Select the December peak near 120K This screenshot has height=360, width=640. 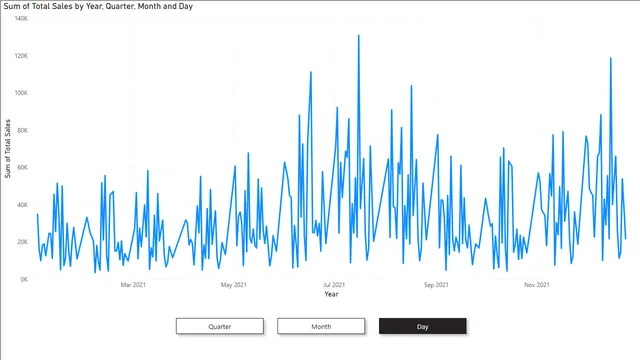click(x=611, y=58)
